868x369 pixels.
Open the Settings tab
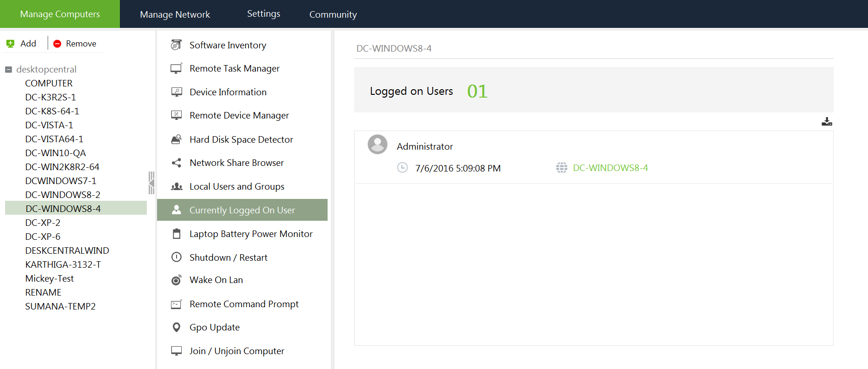[x=263, y=14]
